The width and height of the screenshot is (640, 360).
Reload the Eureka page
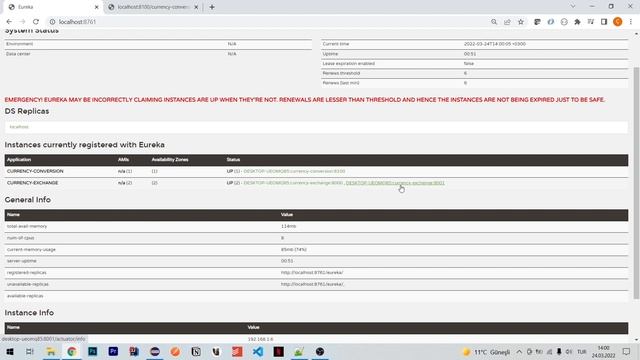(36, 22)
